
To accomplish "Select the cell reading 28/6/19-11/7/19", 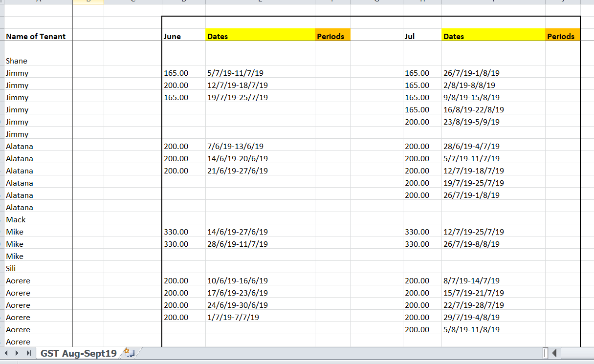I will coord(260,242).
